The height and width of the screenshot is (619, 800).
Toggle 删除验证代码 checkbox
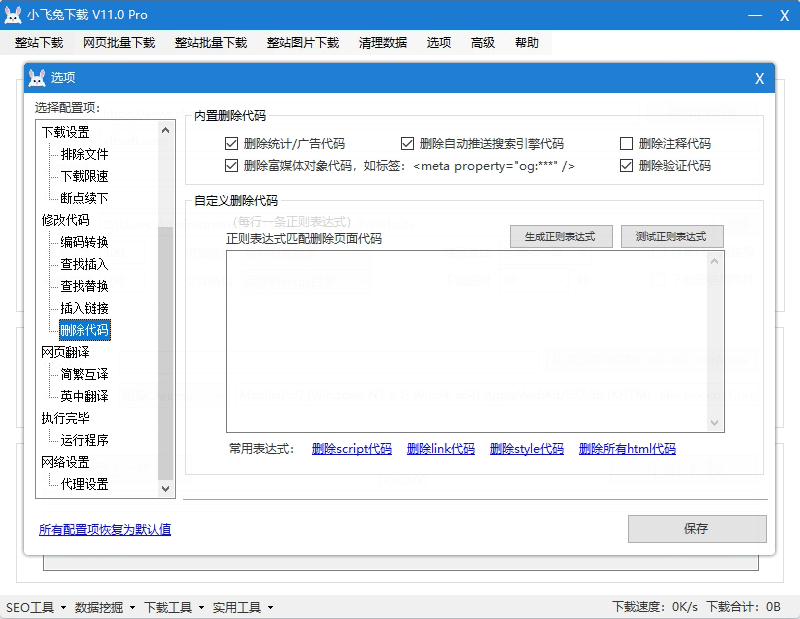(x=627, y=165)
